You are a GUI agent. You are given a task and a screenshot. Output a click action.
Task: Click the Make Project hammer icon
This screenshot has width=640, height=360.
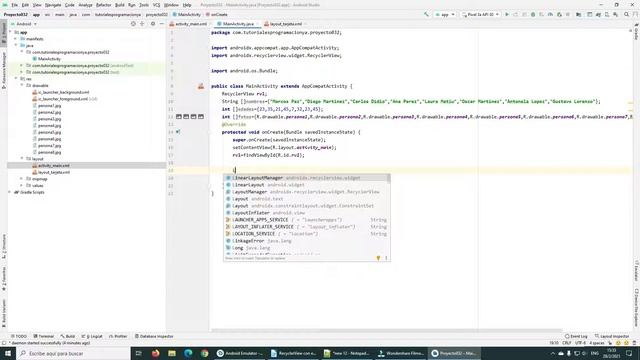tap(426, 14)
